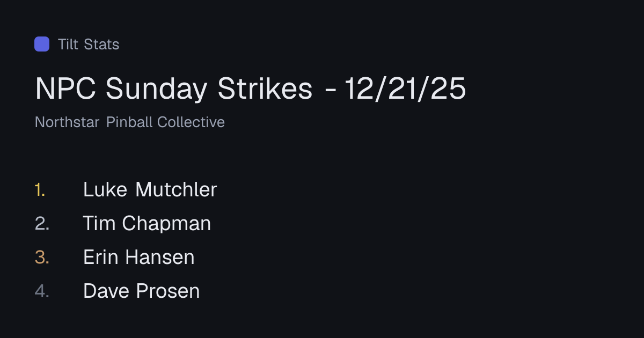The height and width of the screenshot is (338, 644).
Task: Click the first name Erin
Action: 100,257
